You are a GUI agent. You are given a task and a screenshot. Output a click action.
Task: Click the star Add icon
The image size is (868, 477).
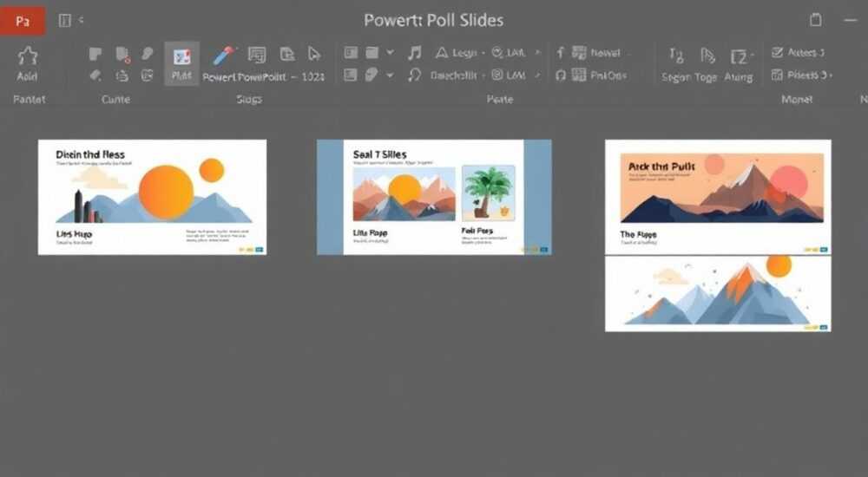[x=27, y=57]
